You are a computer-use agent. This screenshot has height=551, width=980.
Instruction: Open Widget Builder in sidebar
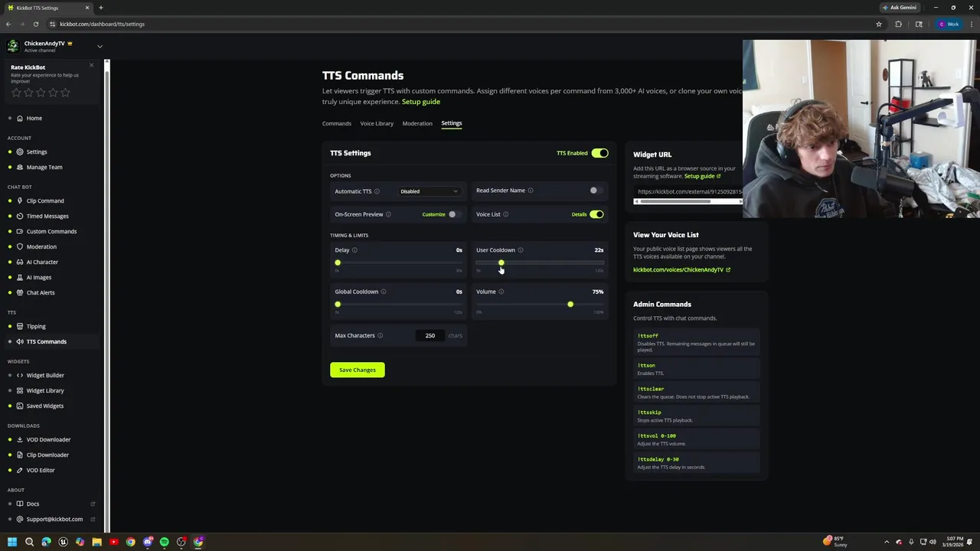point(45,375)
